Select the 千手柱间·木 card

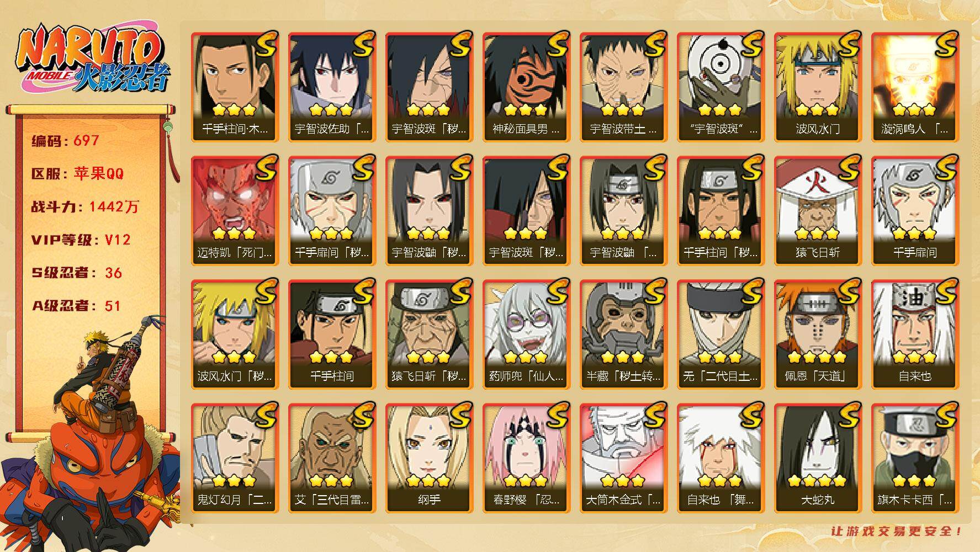235,87
